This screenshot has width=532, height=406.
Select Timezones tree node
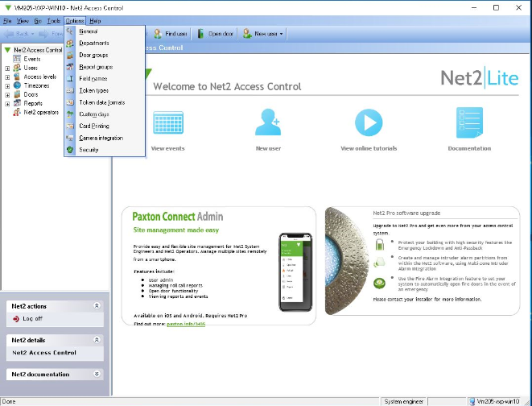tap(36, 85)
